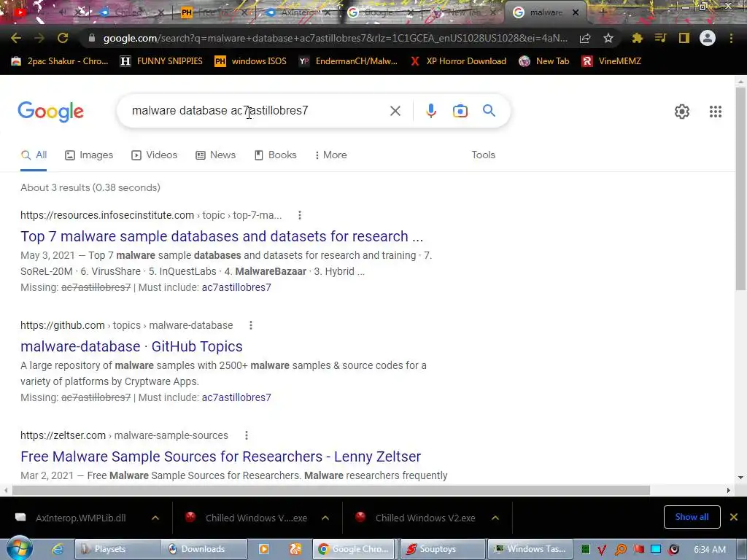Switch to Souptoys taskbar window
Screen dimensions: 747x560
(442, 549)
